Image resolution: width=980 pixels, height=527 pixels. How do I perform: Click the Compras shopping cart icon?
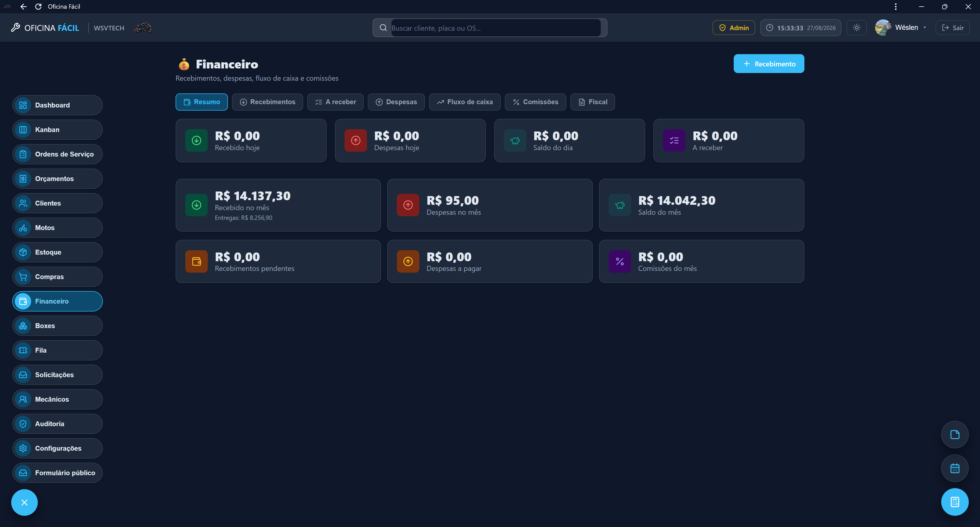pyautogui.click(x=23, y=277)
